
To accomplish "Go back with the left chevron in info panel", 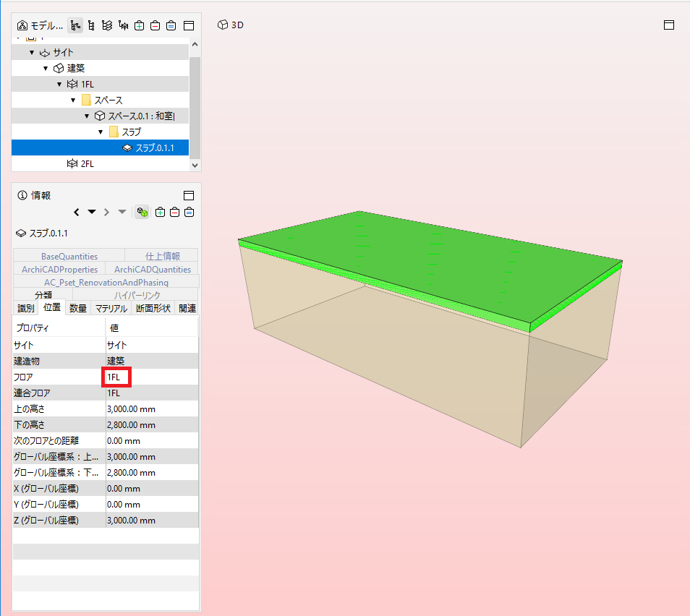I will 77,213.
